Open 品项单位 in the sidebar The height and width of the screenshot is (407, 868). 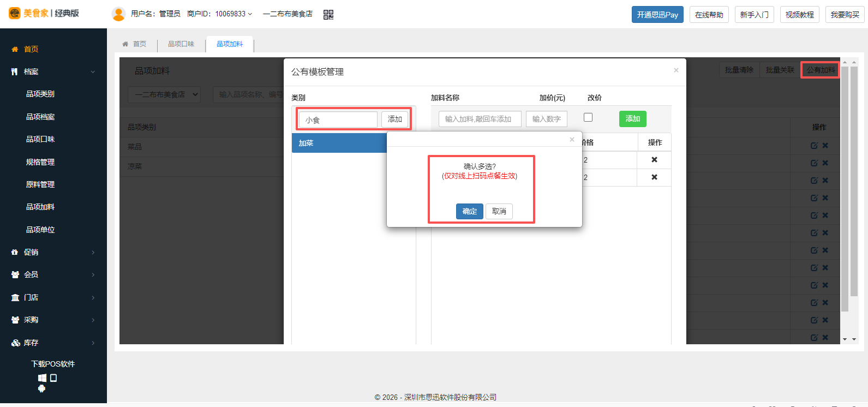(x=40, y=230)
